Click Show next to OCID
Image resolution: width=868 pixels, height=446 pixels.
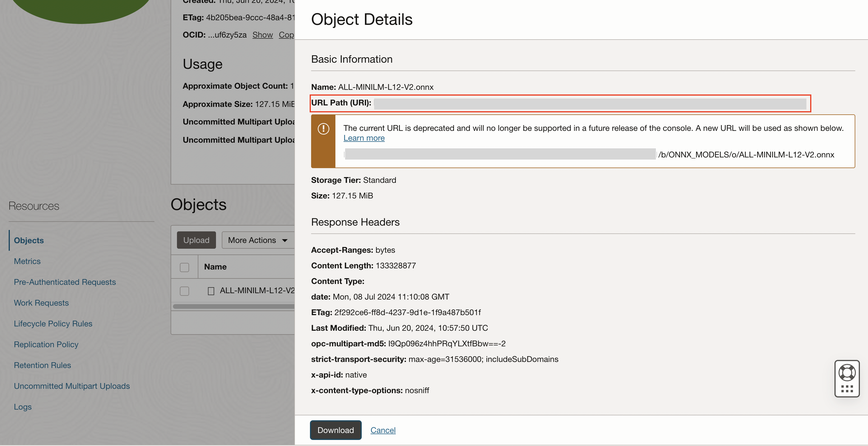[x=263, y=35]
